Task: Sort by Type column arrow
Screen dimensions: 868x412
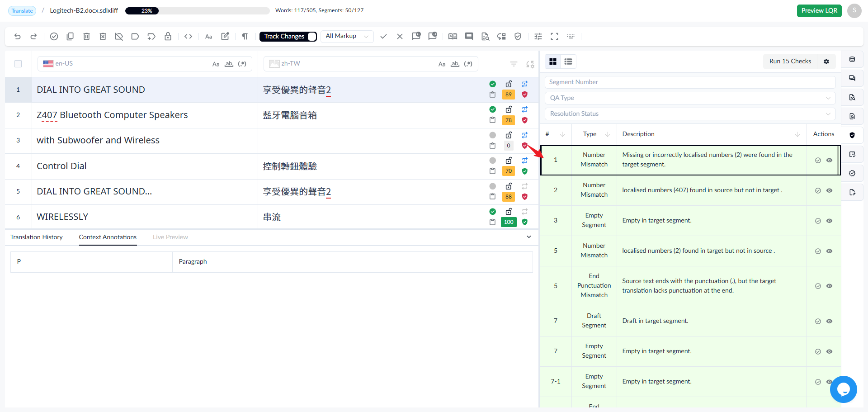Action: [x=608, y=134]
